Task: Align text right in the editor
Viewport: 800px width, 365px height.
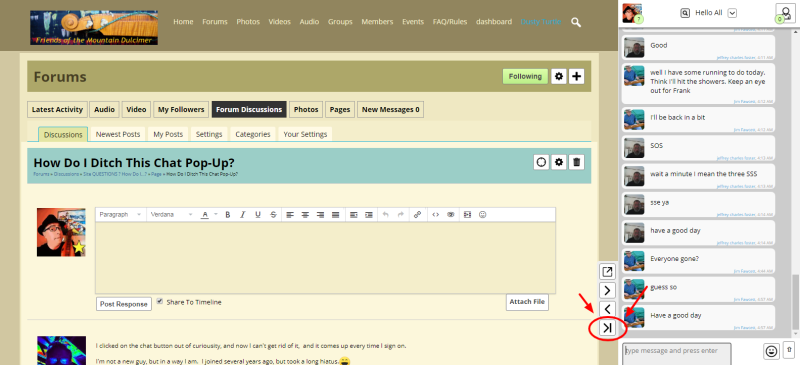Action: pos(320,215)
